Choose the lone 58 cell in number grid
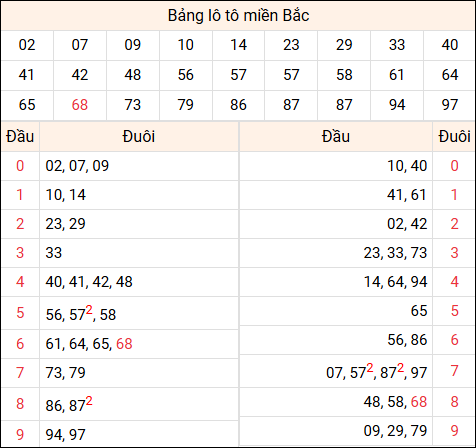The width and height of the screenshot is (476, 448). point(344,75)
